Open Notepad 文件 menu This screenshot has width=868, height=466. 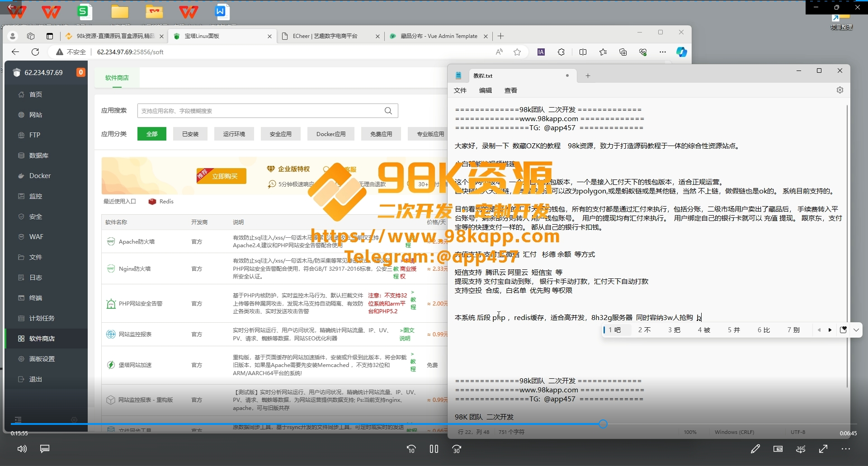click(x=460, y=90)
